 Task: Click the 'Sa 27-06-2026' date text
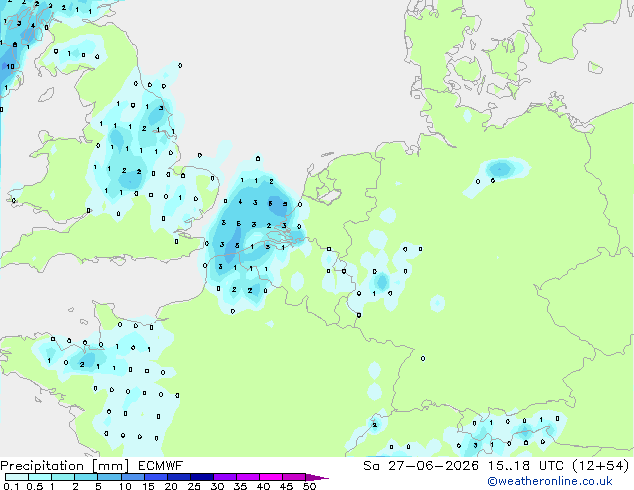tap(421, 466)
